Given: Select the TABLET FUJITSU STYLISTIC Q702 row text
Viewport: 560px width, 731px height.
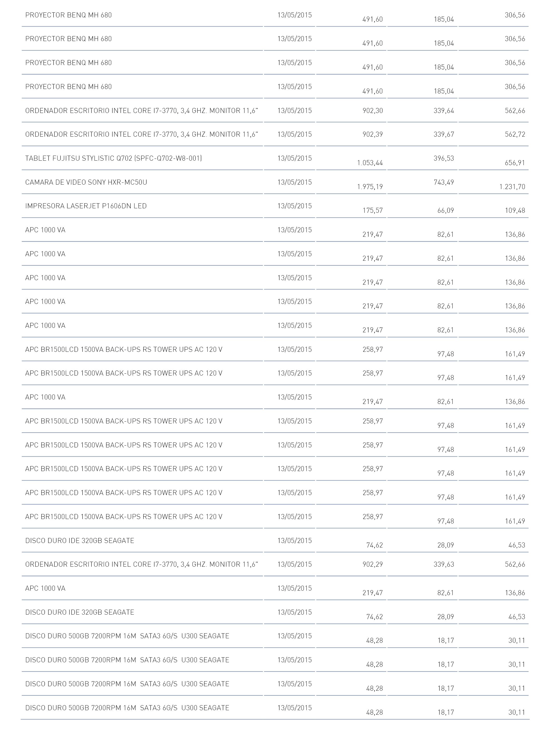Looking at the screenshot, I should coord(113,158).
